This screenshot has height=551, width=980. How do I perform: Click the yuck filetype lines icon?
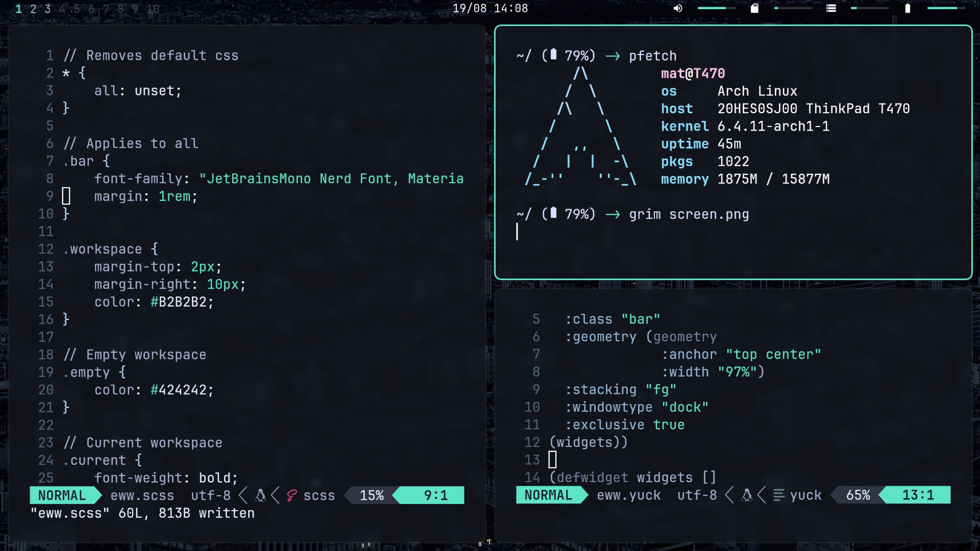point(778,495)
